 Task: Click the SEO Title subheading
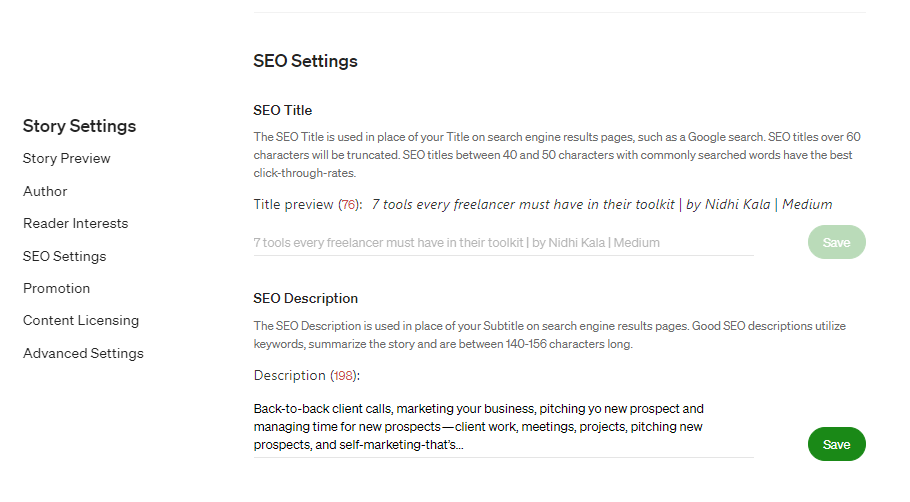pyautogui.click(x=283, y=110)
